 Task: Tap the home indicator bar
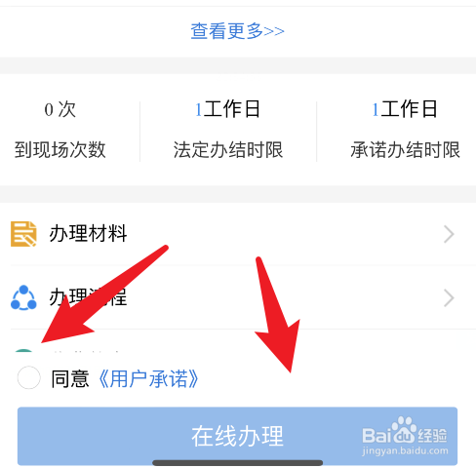237,462
